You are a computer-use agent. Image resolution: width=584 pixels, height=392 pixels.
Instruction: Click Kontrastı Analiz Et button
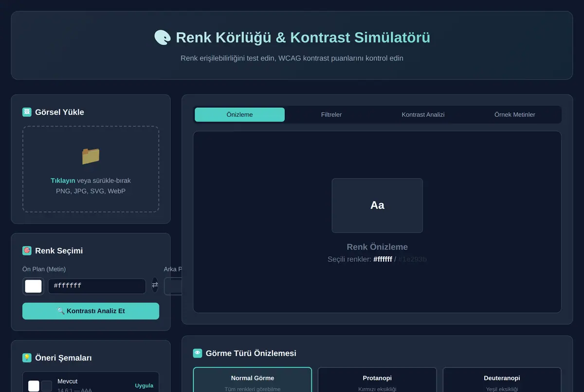coord(91,311)
